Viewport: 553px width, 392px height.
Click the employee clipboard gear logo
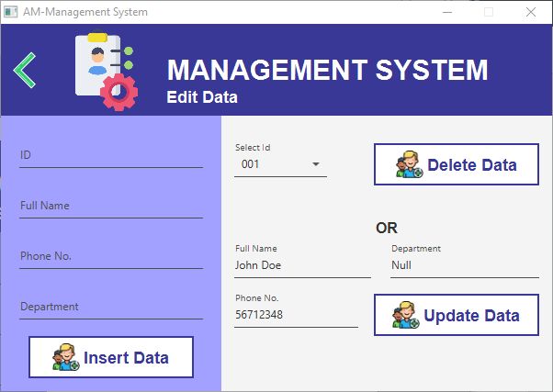tap(107, 72)
